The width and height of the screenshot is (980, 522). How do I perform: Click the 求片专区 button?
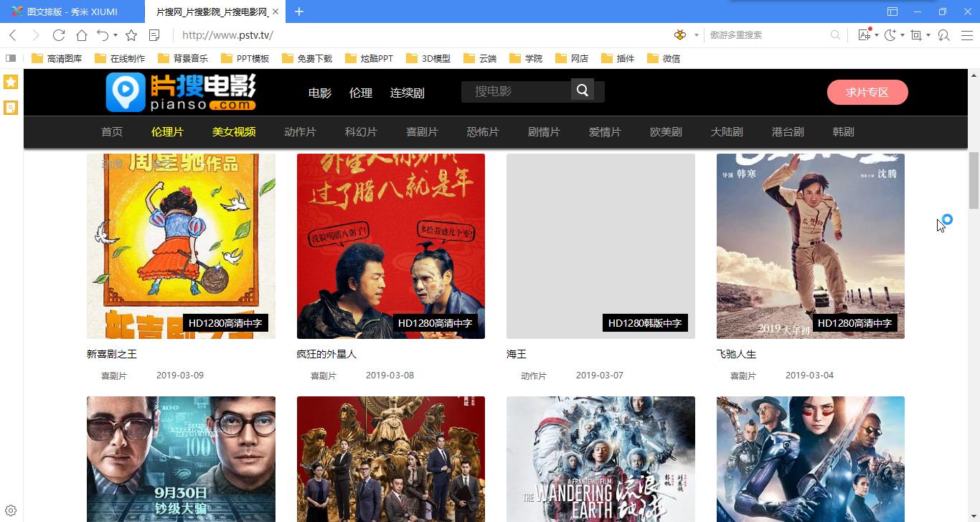tap(867, 92)
